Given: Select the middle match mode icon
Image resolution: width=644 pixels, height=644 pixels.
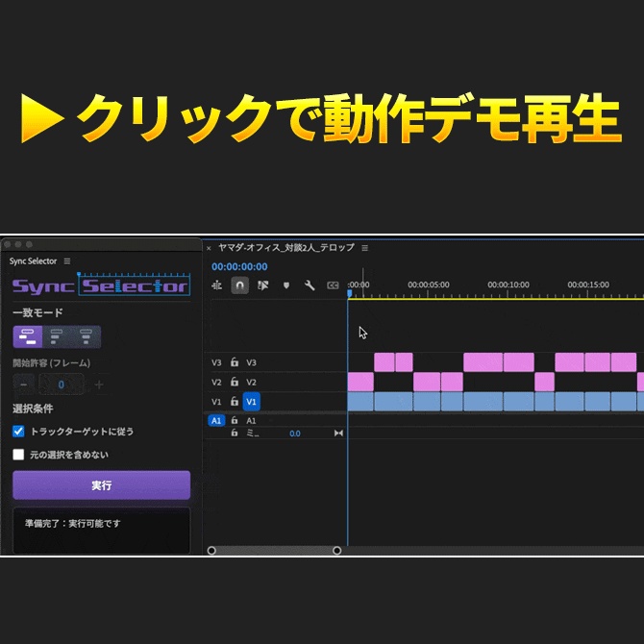Looking at the screenshot, I should (x=57, y=336).
